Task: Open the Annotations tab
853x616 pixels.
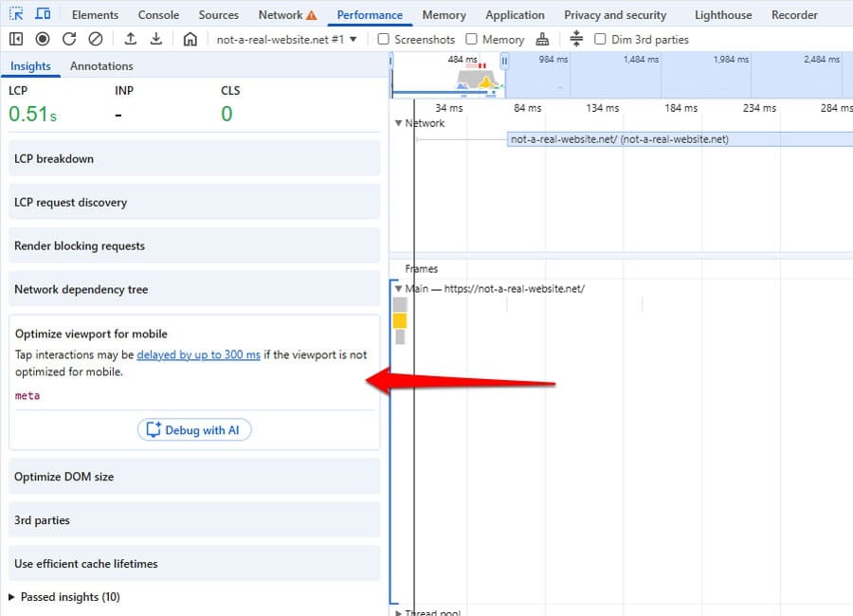Action: click(101, 66)
